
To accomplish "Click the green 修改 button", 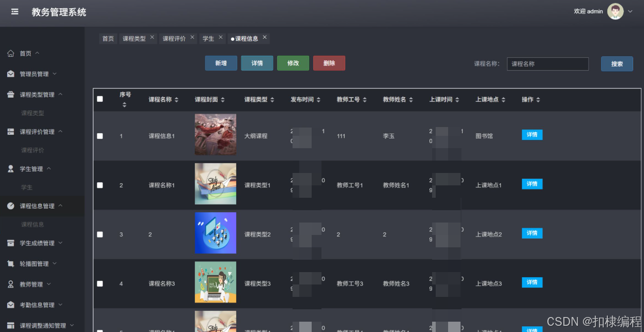I will coord(293,63).
